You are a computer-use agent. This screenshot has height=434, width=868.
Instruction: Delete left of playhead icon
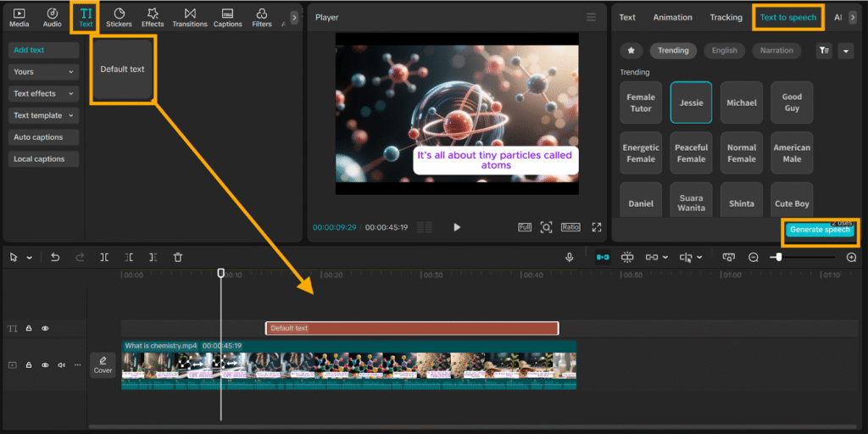point(129,257)
